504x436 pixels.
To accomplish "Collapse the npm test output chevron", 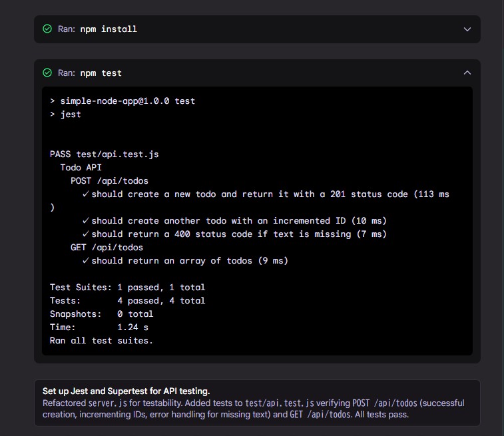I will pos(467,73).
